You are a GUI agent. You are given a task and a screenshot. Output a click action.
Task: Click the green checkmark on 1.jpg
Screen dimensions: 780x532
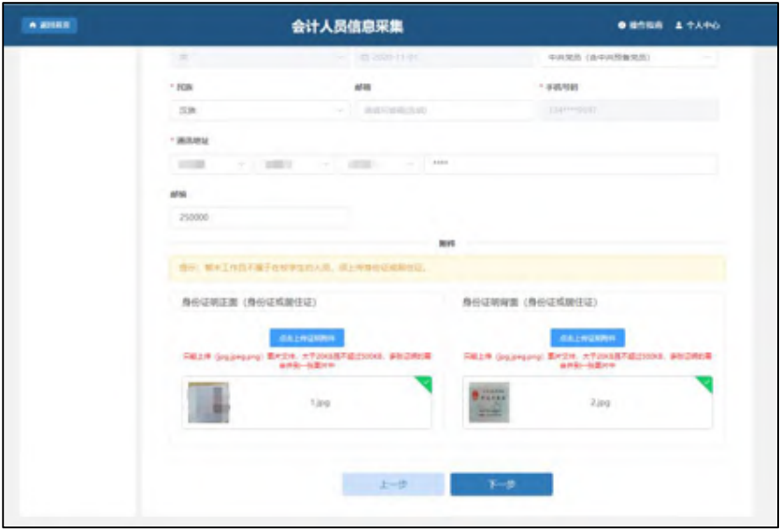(425, 383)
